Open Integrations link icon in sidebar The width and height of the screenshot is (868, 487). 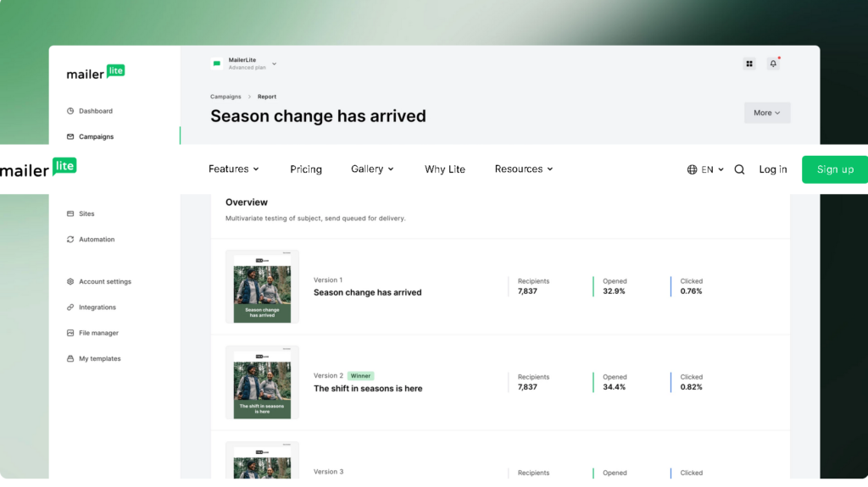[70, 307]
